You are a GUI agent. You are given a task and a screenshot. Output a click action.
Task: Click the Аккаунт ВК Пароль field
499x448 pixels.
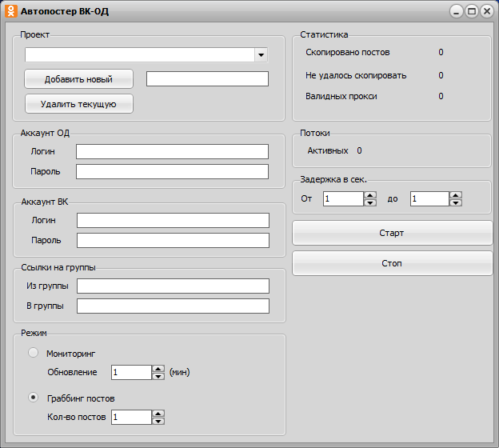pyautogui.click(x=173, y=240)
